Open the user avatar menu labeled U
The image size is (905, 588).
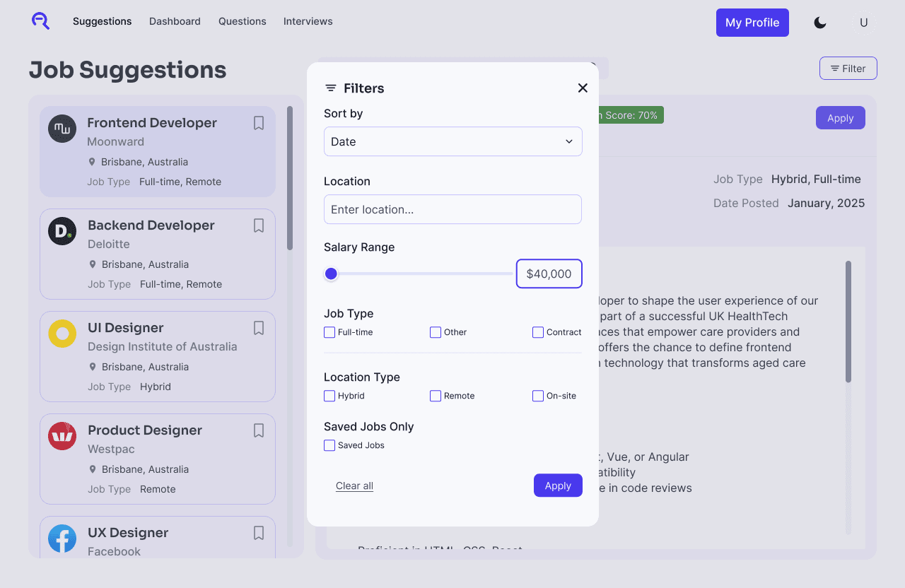(x=863, y=22)
